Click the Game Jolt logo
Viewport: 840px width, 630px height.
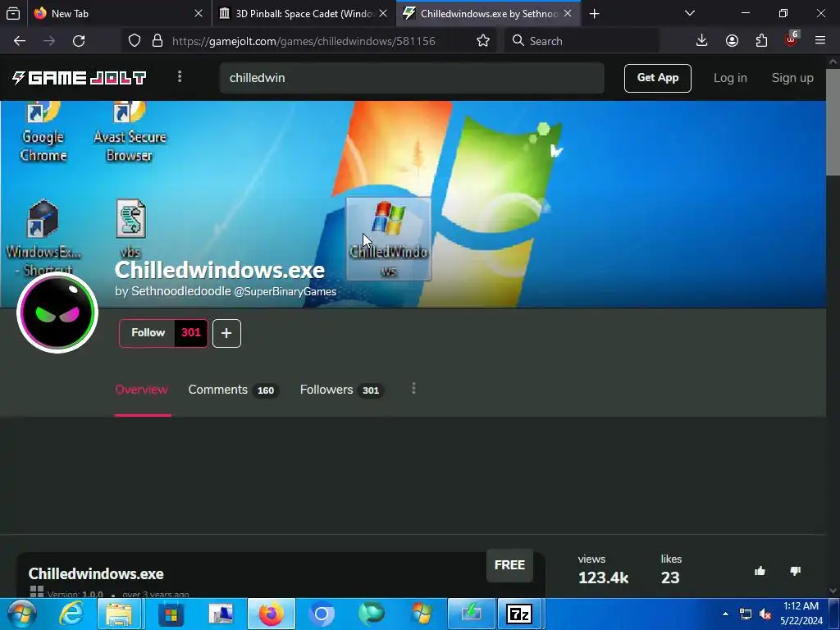click(x=80, y=78)
